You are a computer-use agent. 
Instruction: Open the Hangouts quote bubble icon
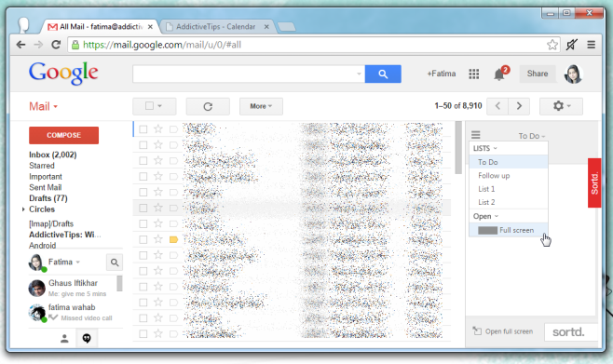87,338
